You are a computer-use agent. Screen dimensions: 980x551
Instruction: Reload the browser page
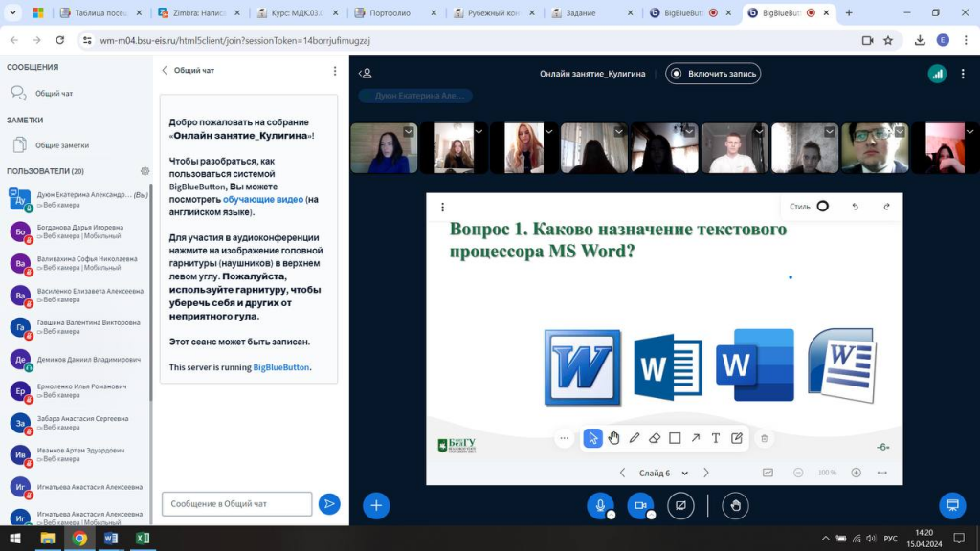pyautogui.click(x=60, y=40)
